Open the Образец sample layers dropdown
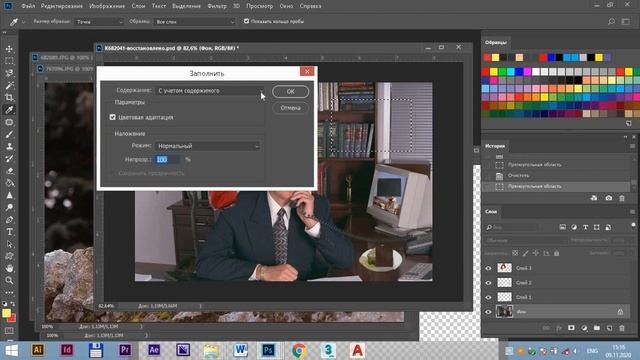640x360 pixels. (x=195, y=22)
